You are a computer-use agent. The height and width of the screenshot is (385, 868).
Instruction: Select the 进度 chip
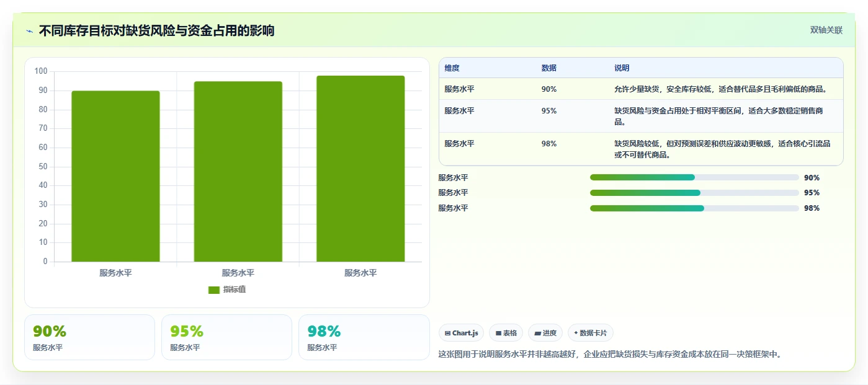545,333
